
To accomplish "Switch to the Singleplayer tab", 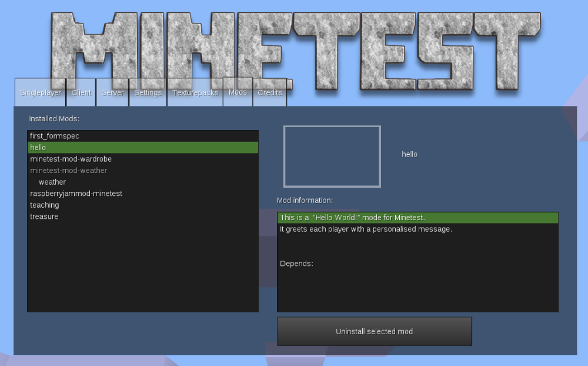I will (x=41, y=92).
